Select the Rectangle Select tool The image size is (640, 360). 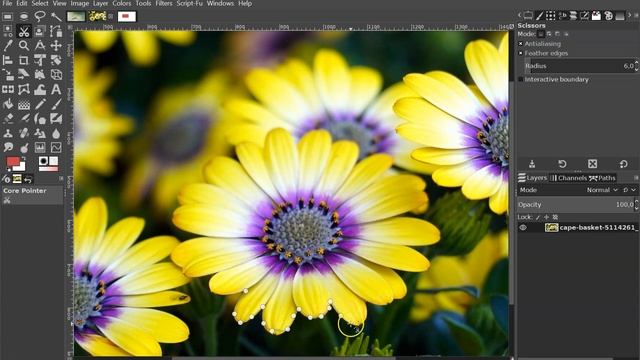pos(8,17)
